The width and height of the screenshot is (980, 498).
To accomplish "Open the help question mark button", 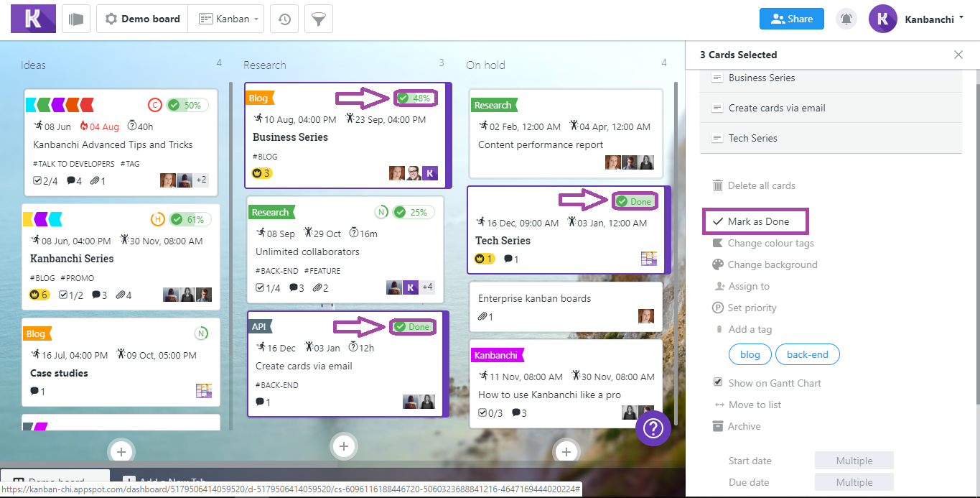I will coord(653,428).
